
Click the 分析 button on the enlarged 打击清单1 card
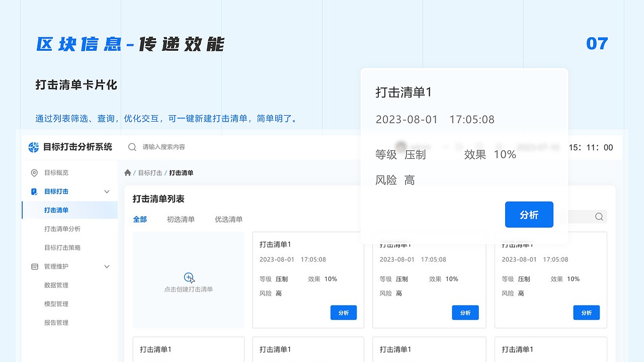529,215
